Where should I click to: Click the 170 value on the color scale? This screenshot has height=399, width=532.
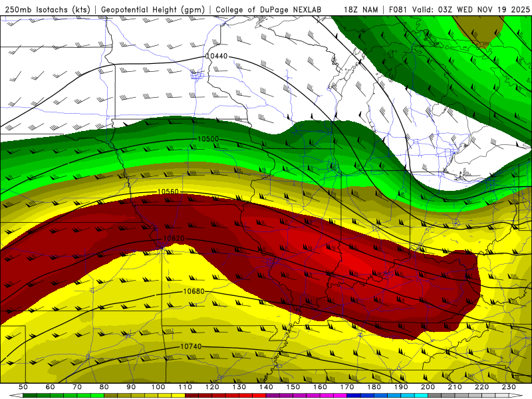pos(347,387)
